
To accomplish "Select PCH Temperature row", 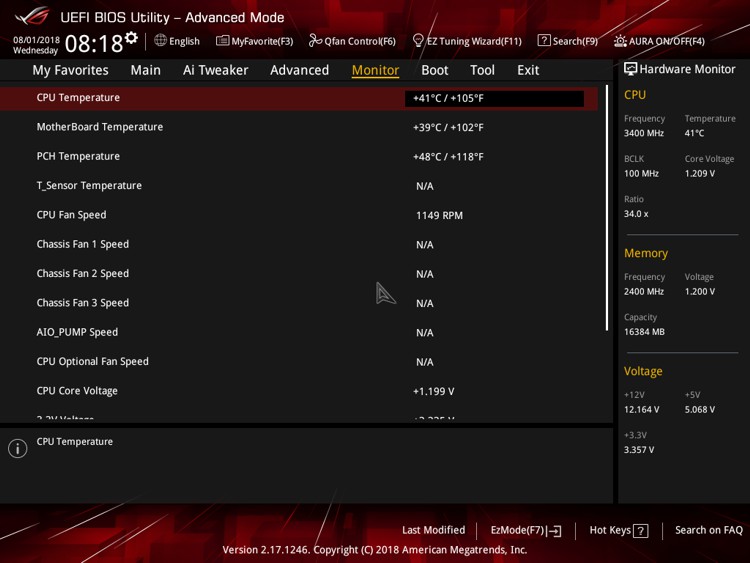I will [x=299, y=156].
